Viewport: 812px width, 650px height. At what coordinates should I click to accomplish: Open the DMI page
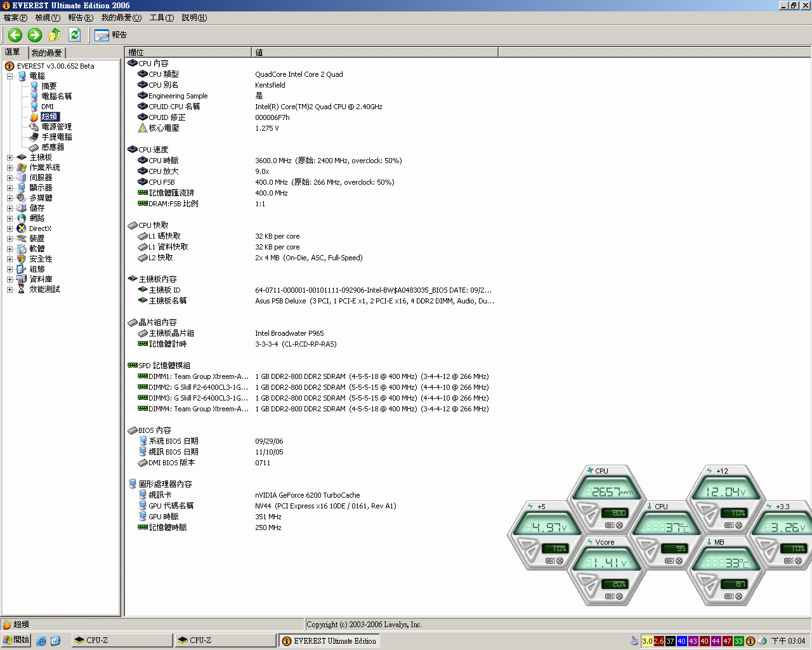48,107
